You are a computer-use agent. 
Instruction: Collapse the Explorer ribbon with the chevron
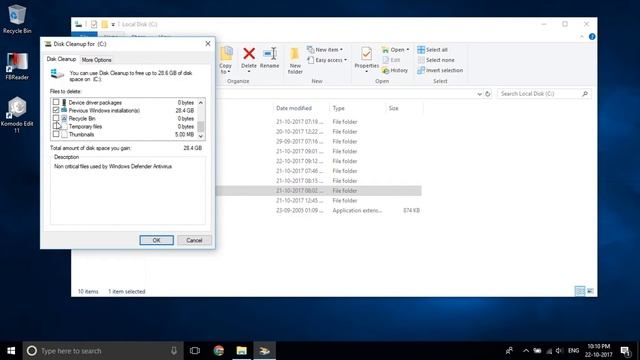click(x=582, y=37)
